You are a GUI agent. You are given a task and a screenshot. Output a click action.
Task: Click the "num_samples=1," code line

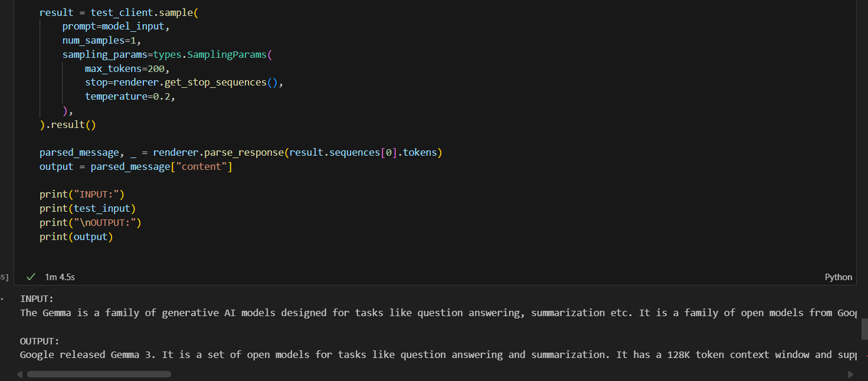click(102, 41)
